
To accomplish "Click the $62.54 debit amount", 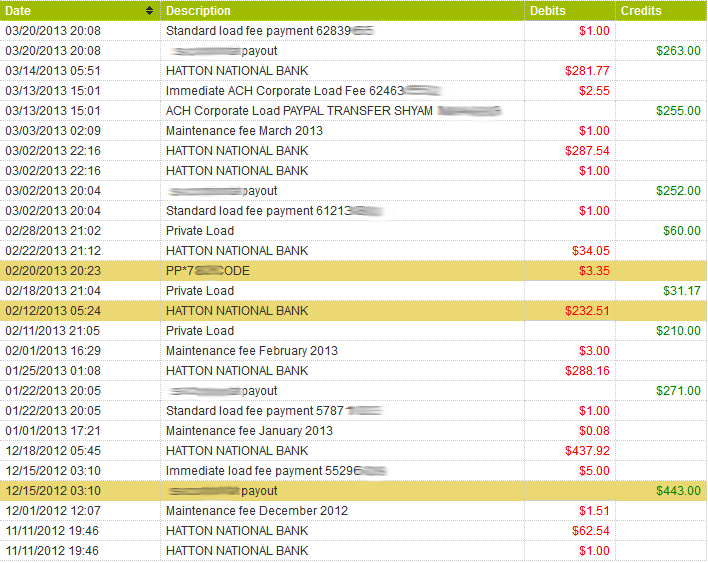I will [x=591, y=531].
